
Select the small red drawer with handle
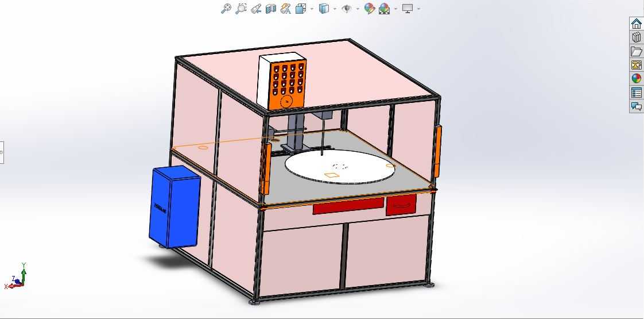pyautogui.click(x=401, y=205)
